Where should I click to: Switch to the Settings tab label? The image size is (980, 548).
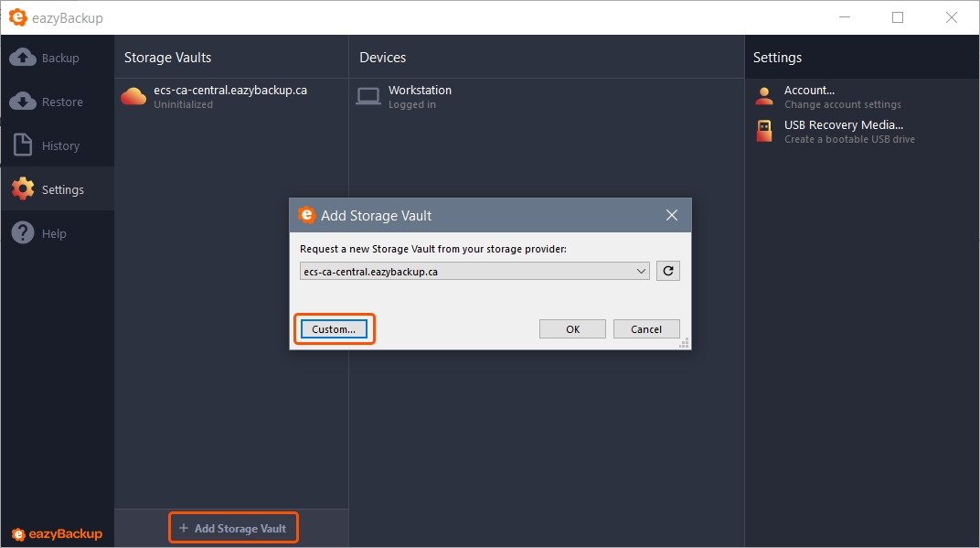[62, 189]
